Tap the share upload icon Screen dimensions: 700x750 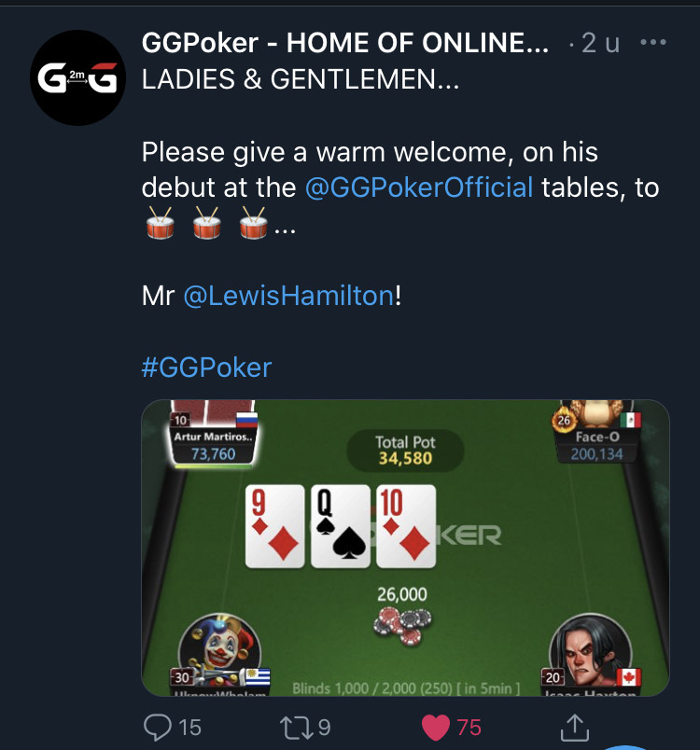574,727
